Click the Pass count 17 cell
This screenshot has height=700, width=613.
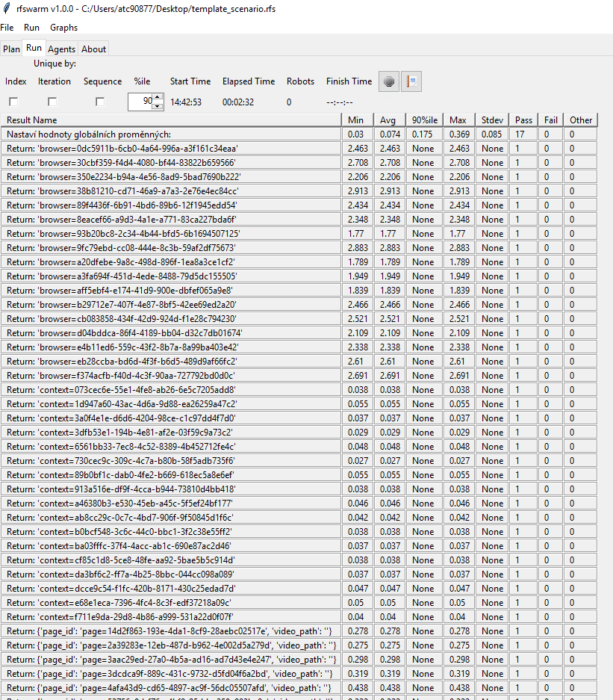[523, 134]
